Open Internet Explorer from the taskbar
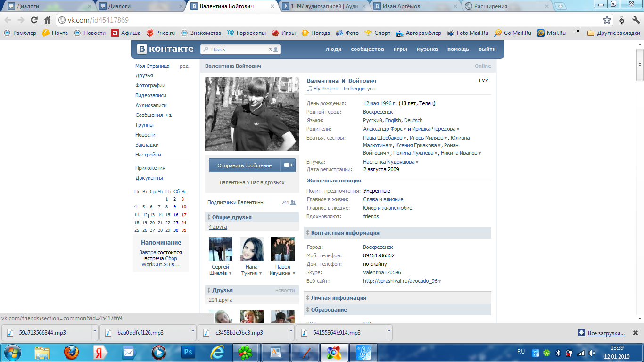This screenshot has height=362, width=644. coord(216,352)
